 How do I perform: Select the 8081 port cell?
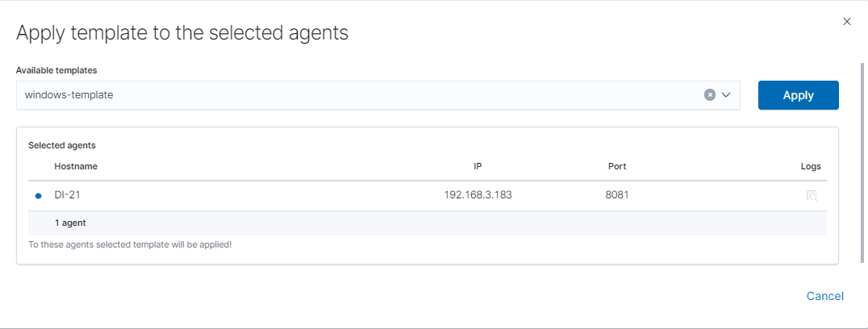pyautogui.click(x=617, y=195)
